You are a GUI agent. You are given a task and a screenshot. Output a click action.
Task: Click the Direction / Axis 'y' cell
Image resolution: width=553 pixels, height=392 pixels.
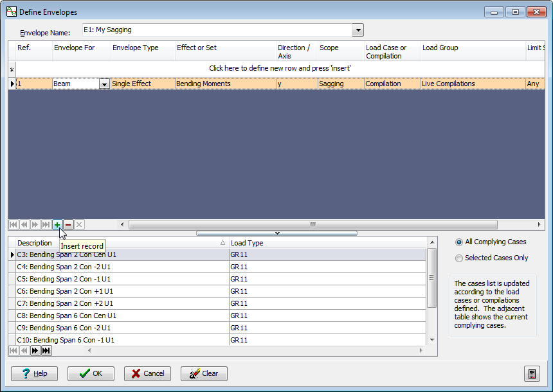click(x=297, y=84)
